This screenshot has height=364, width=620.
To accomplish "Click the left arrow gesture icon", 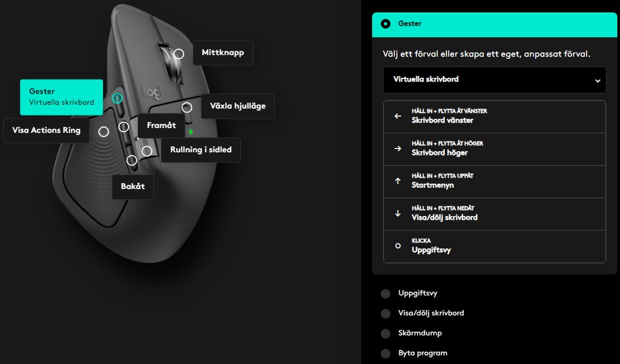I will coord(398,116).
